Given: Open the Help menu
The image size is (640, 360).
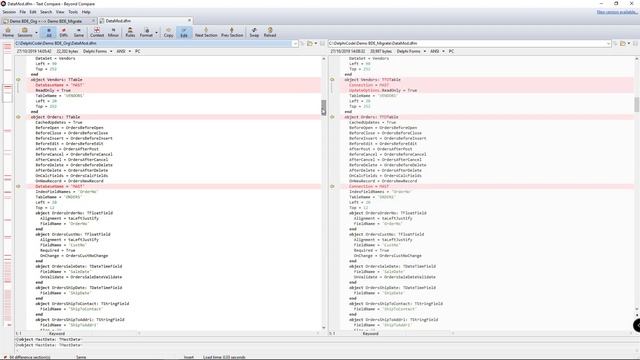Looking at the screenshot, I should (x=86, y=12).
